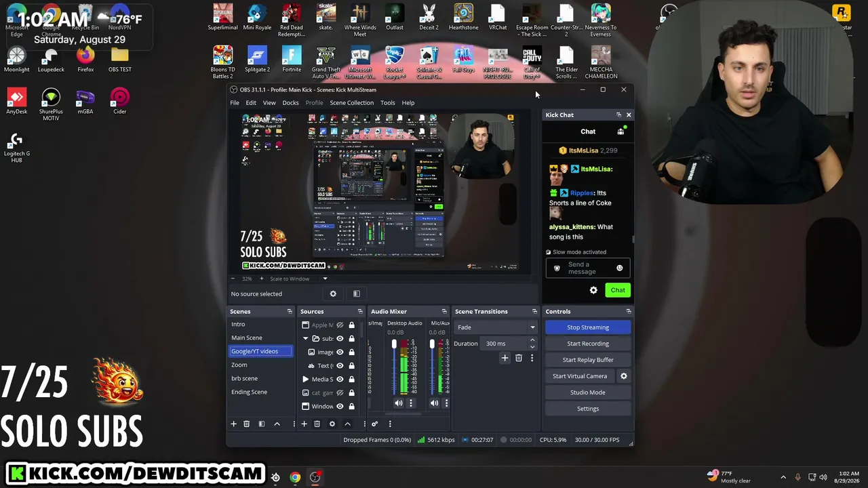The width and height of the screenshot is (868, 488).
Task: Remove scene transition with trash icon
Action: pyautogui.click(x=519, y=358)
